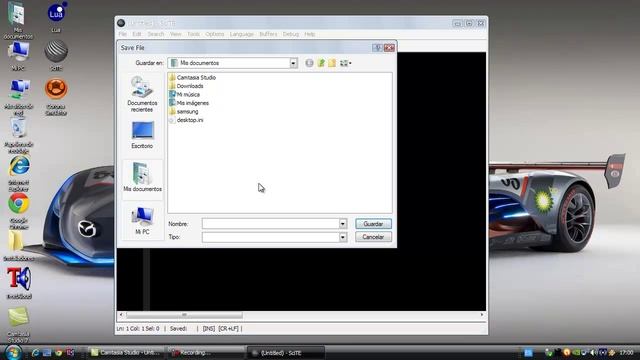Open SciTE Search menu
The width and height of the screenshot is (640, 360).
click(x=156, y=34)
